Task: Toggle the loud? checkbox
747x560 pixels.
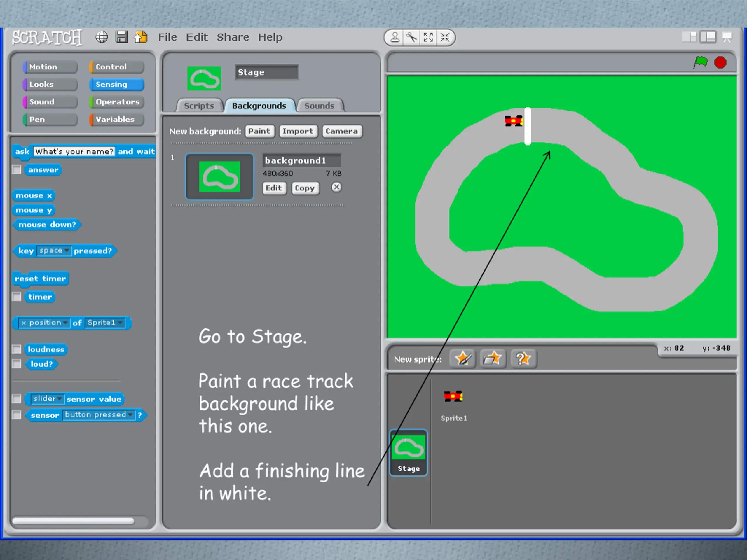Action: tap(17, 364)
